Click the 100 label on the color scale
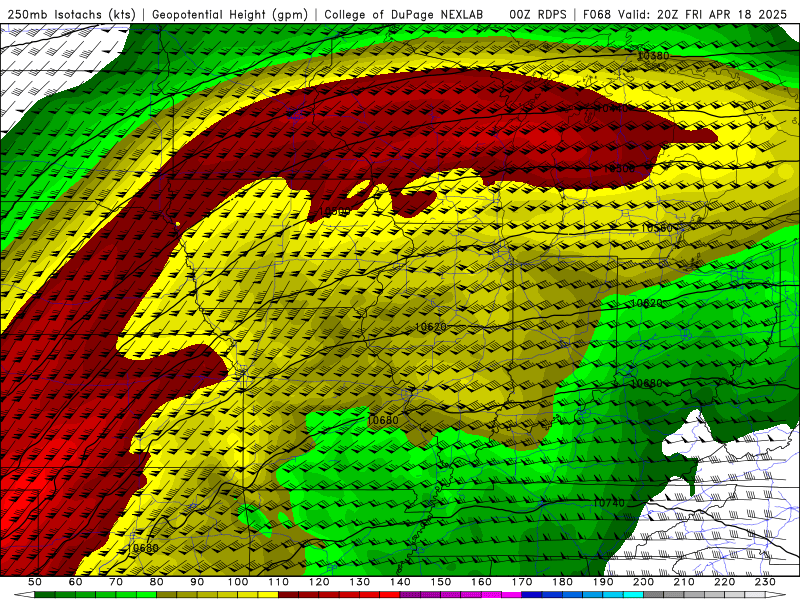 pyautogui.click(x=238, y=582)
